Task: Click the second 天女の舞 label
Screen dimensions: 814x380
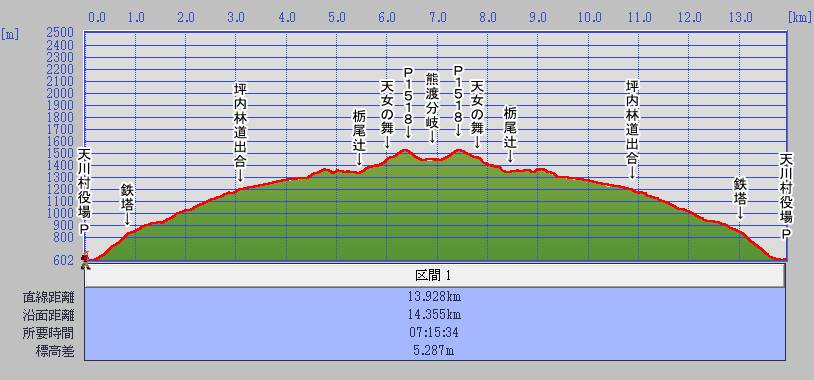Action: pyautogui.click(x=477, y=114)
